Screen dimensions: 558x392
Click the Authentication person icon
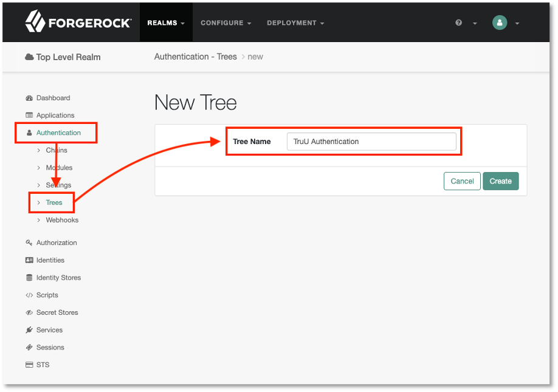click(29, 132)
